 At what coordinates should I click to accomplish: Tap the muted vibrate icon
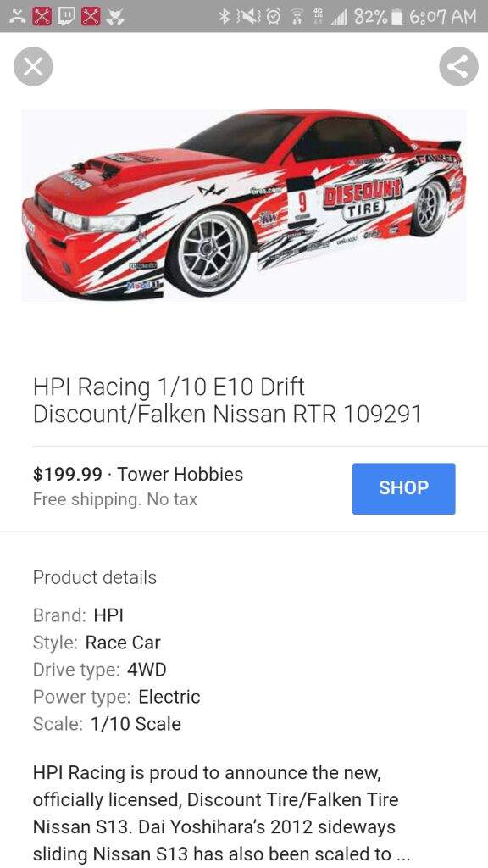click(247, 17)
